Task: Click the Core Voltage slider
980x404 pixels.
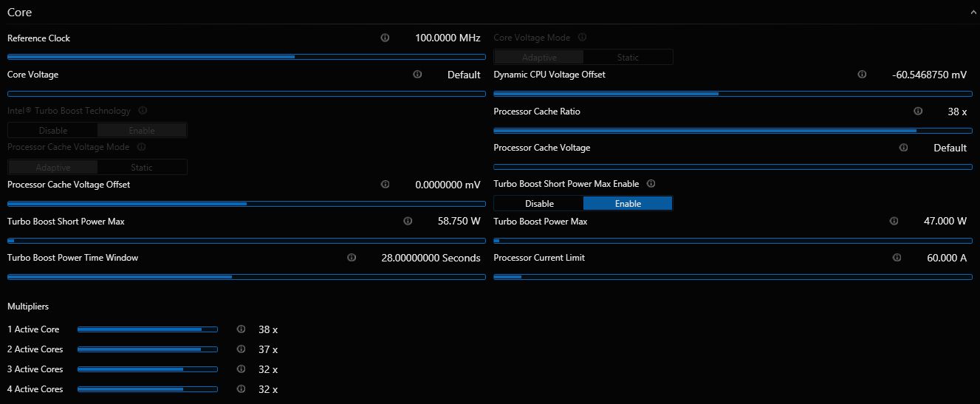Action: pyautogui.click(x=247, y=94)
